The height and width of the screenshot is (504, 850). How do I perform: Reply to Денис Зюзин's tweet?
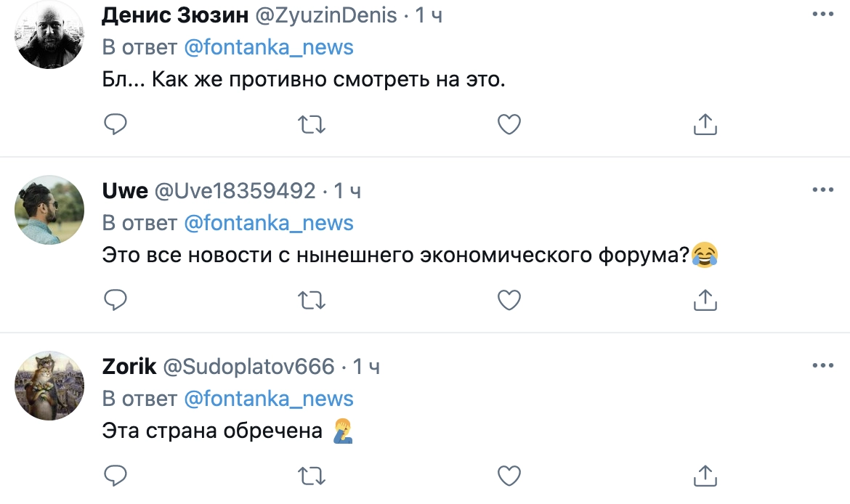click(x=116, y=124)
